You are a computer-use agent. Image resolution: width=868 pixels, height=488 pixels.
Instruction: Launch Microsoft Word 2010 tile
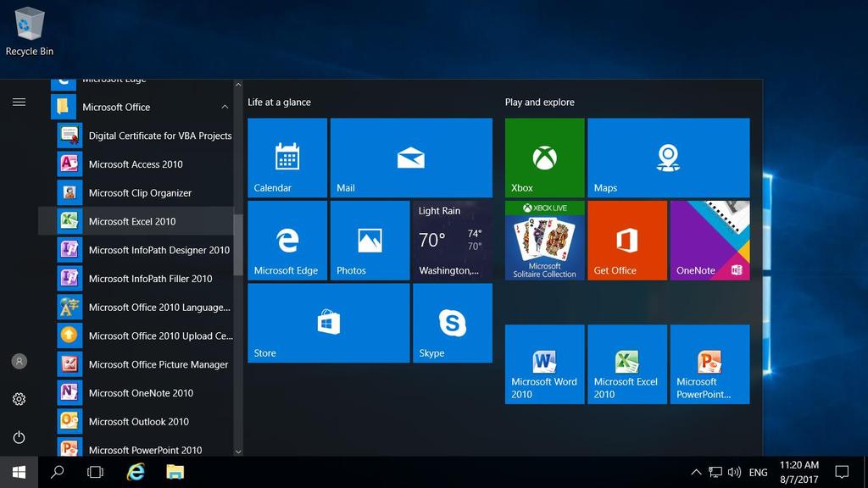coord(545,364)
